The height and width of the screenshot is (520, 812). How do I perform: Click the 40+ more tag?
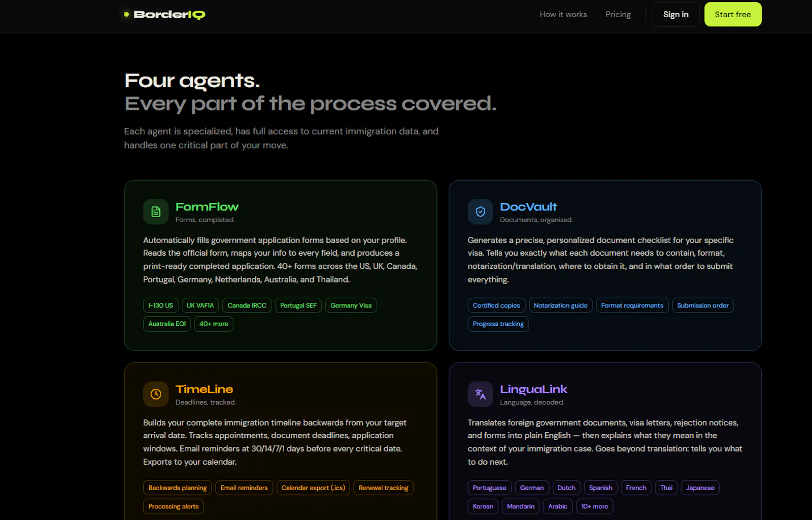pyautogui.click(x=214, y=324)
